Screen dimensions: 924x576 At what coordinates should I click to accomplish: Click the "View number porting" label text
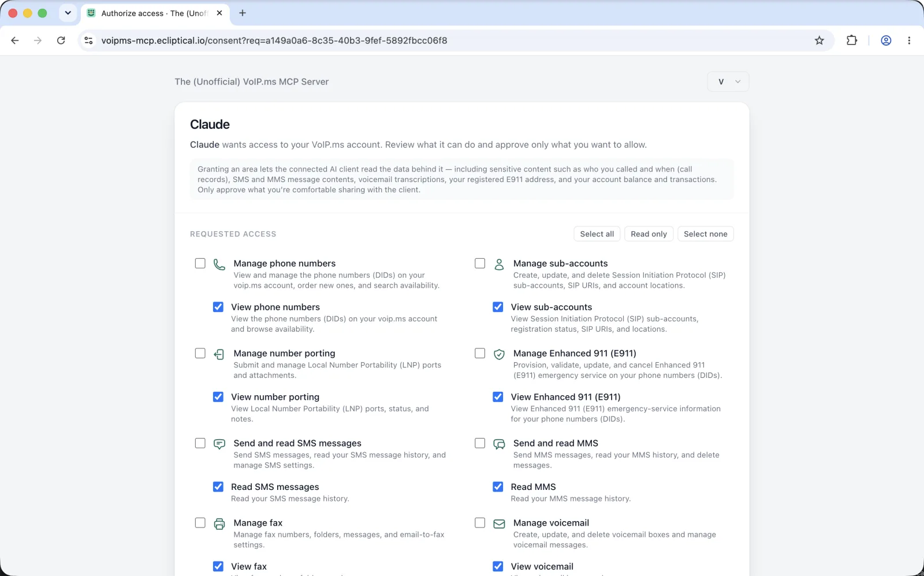275,397
